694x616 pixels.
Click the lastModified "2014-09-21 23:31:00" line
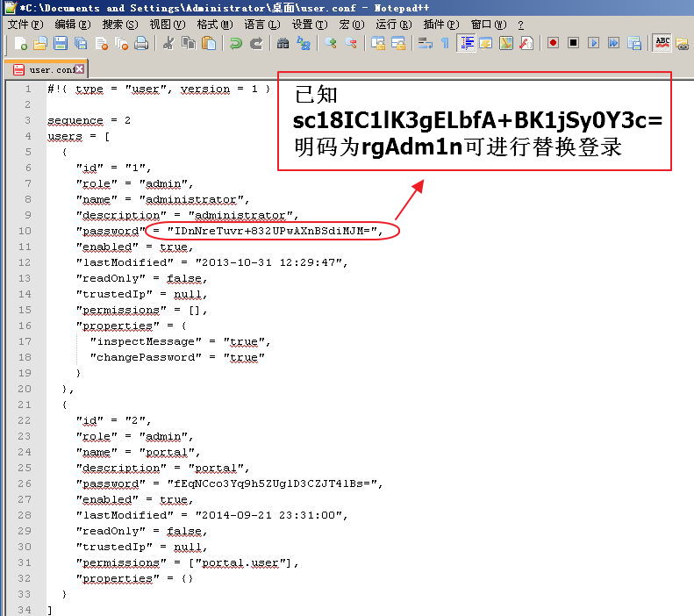coord(212,516)
